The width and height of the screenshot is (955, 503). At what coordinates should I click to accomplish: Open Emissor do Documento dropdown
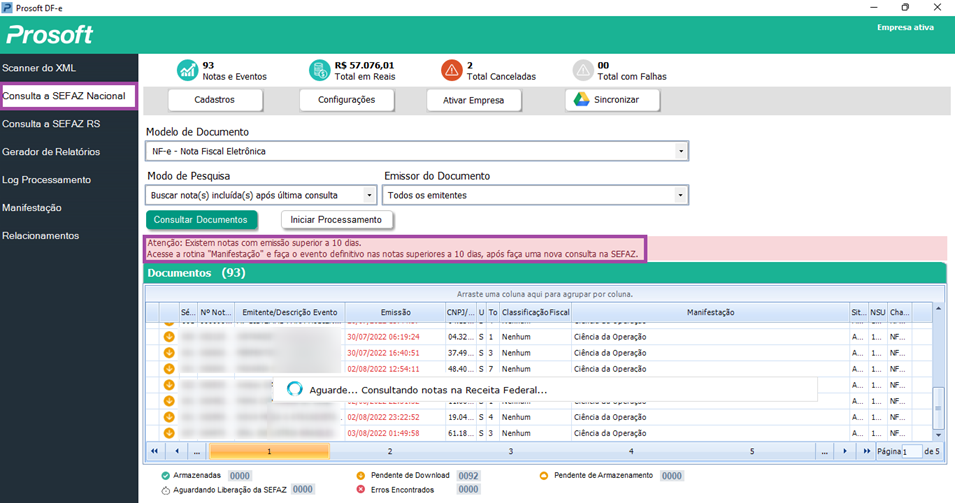click(x=680, y=195)
